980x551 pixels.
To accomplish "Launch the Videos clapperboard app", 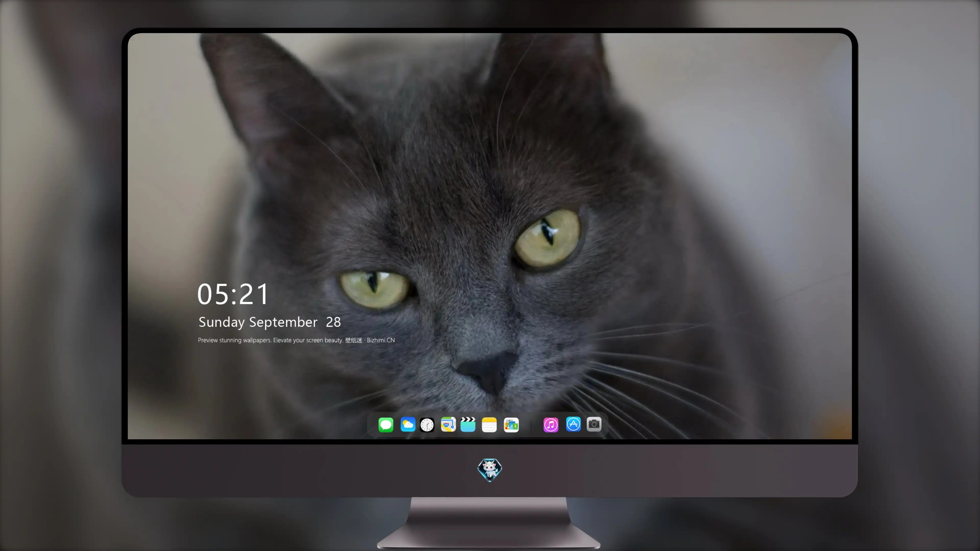I will (468, 424).
